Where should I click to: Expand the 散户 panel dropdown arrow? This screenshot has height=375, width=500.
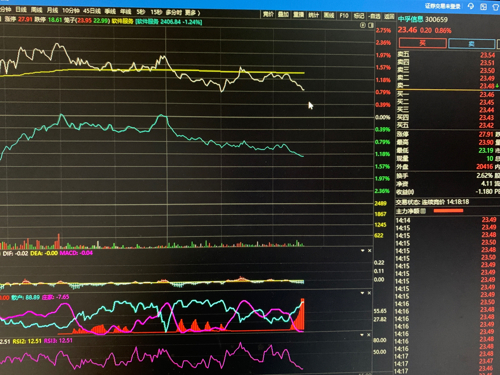click(362, 293)
